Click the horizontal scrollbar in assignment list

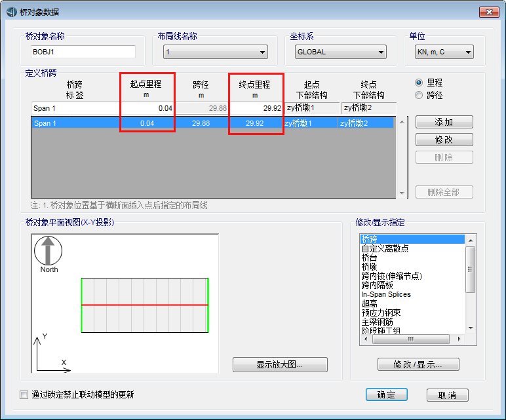coord(412,339)
